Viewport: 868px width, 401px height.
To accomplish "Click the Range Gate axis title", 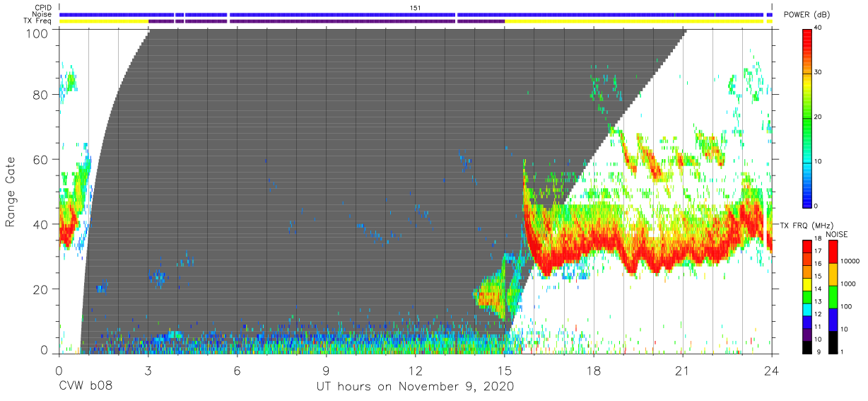I will pyautogui.click(x=11, y=192).
